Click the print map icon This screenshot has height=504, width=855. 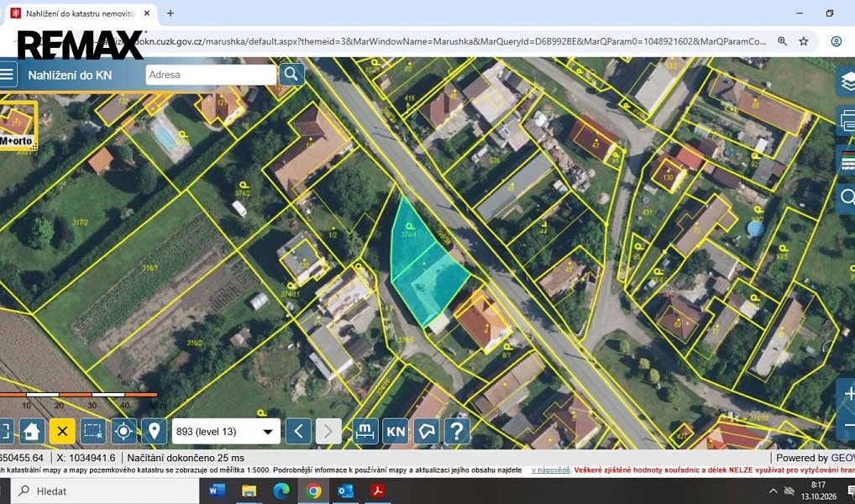pos(847,121)
